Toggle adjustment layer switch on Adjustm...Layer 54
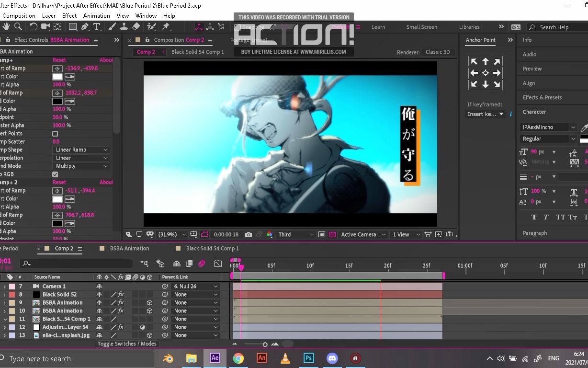This screenshot has width=588, height=368. (x=142, y=327)
